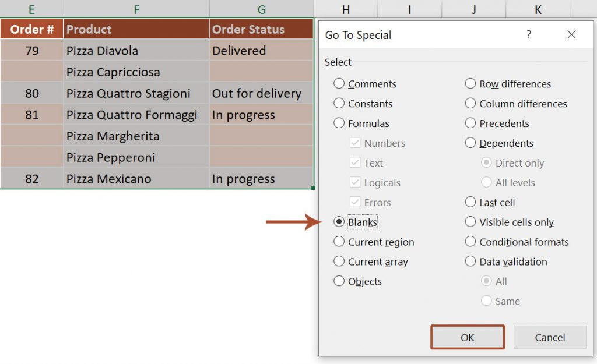This screenshot has width=597, height=364.
Task: Check the Numbers checkbox under Formulas
Action: click(357, 143)
